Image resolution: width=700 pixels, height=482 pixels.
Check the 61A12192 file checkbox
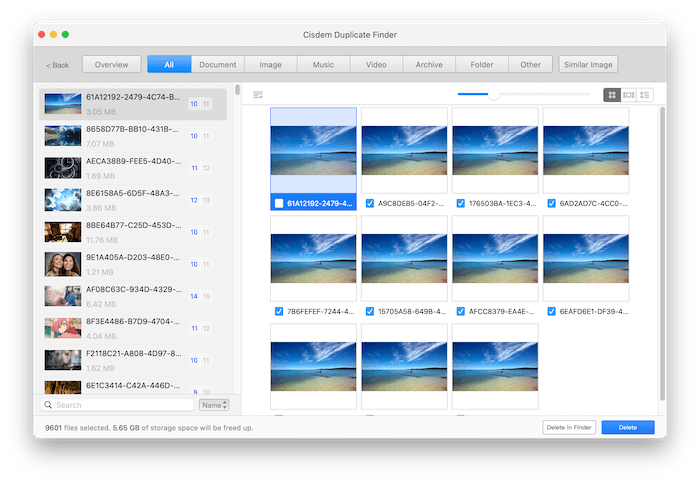[279, 203]
